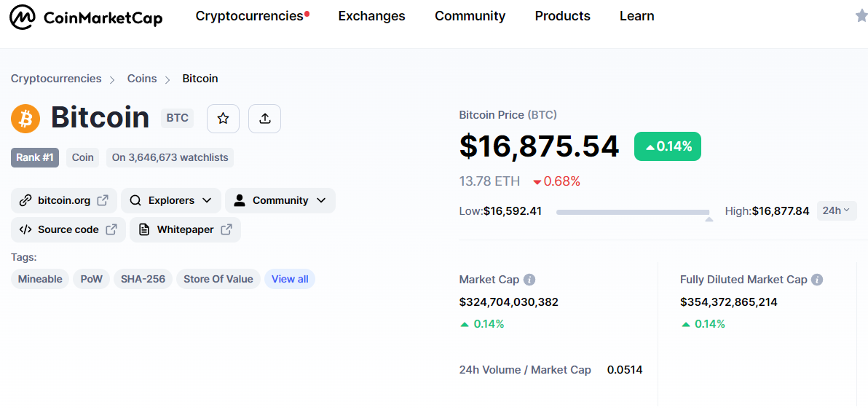
Task: Click the 0.0514 volume ratio value
Action: (625, 370)
